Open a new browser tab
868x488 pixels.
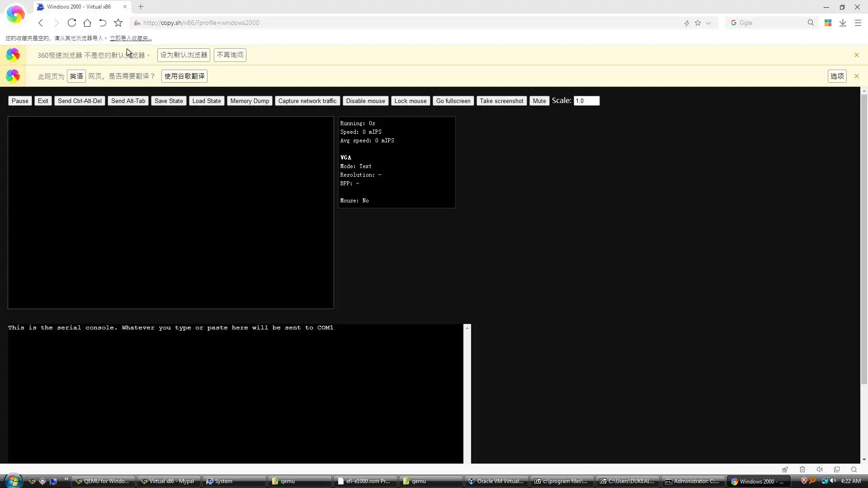pyautogui.click(x=141, y=7)
